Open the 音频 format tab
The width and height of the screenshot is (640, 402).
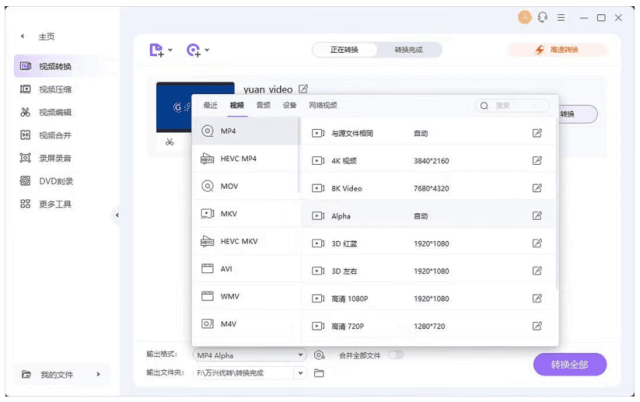coord(263,105)
